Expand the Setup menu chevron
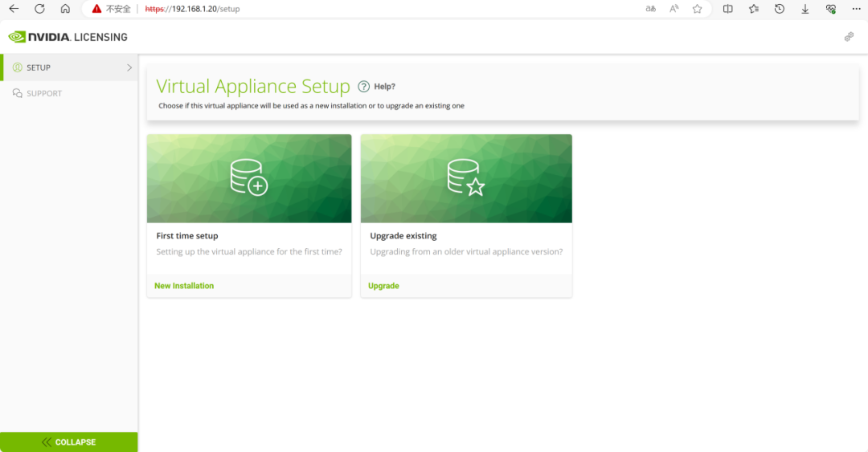Viewport: 868px width, 452px height. 129,67
